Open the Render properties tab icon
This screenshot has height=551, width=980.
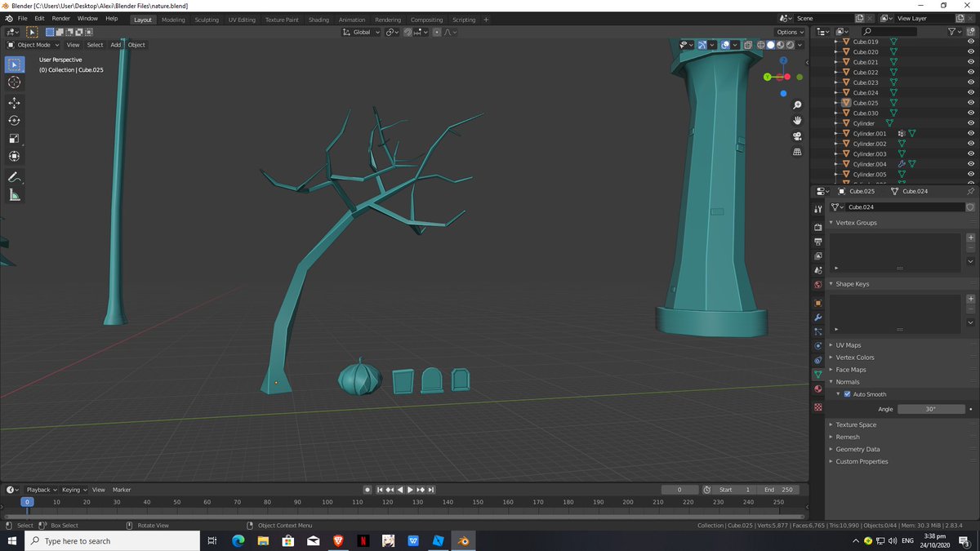point(817,227)
